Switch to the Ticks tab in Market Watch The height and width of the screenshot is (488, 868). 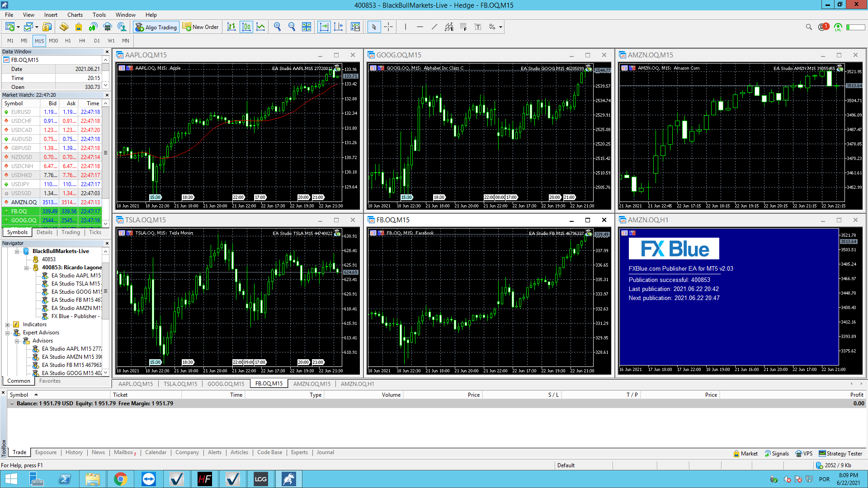coord(95,232)
